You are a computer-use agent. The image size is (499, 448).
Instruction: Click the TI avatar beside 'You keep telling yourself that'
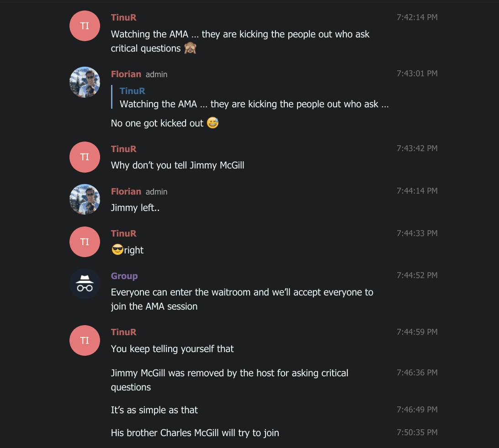point(85,340)
